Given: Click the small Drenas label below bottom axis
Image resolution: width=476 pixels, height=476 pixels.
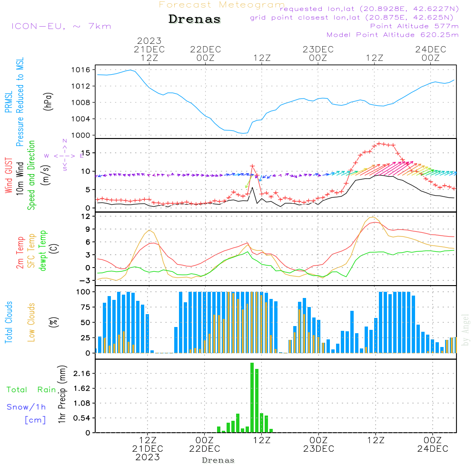Looking at the screenshot, I should tap(218, 460).
